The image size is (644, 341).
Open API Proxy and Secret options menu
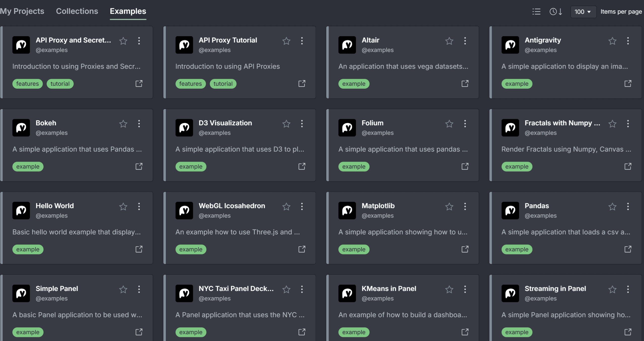click(139, 41)
